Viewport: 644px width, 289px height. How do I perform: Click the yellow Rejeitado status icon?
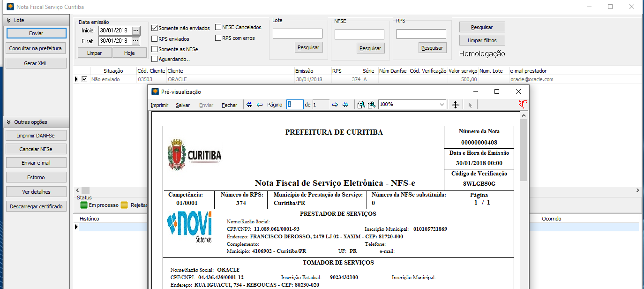(124, 205)
